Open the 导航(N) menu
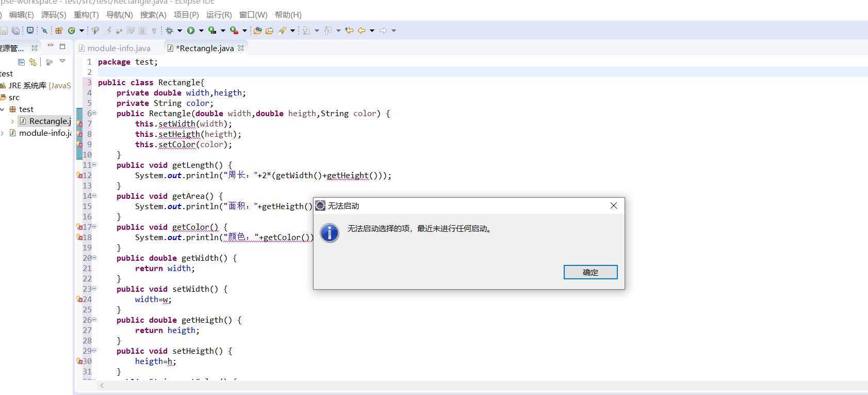The image size is (868, 395). [119, 15]
